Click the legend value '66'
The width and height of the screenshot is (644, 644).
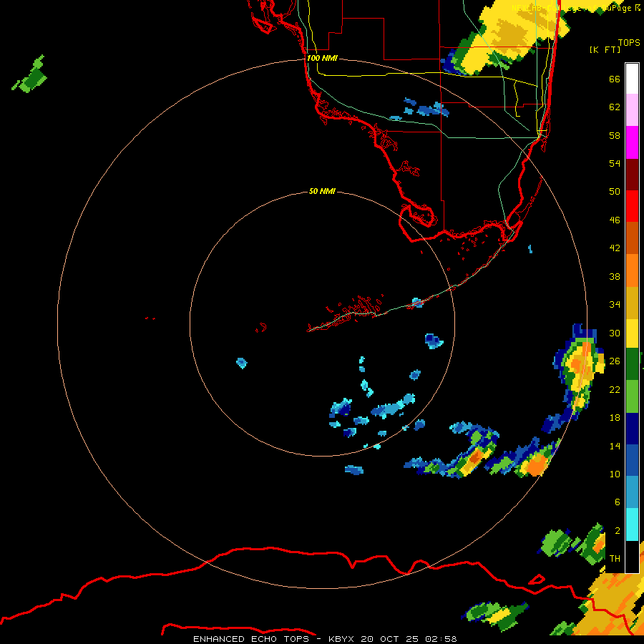(x=615, y=79)
